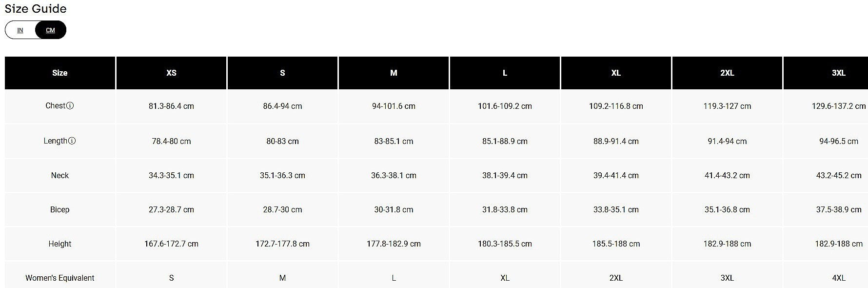Select the XL size column header
Image resolution: width=868 pixels, height=288 pixels.
point(616,73)
